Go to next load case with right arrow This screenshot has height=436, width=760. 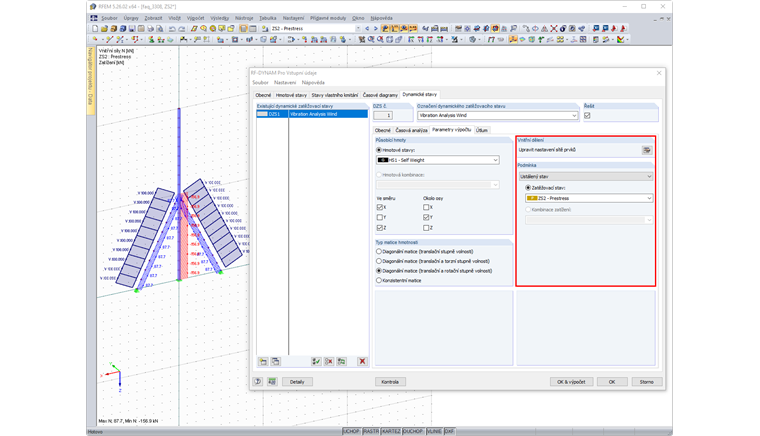pos(375,29)
